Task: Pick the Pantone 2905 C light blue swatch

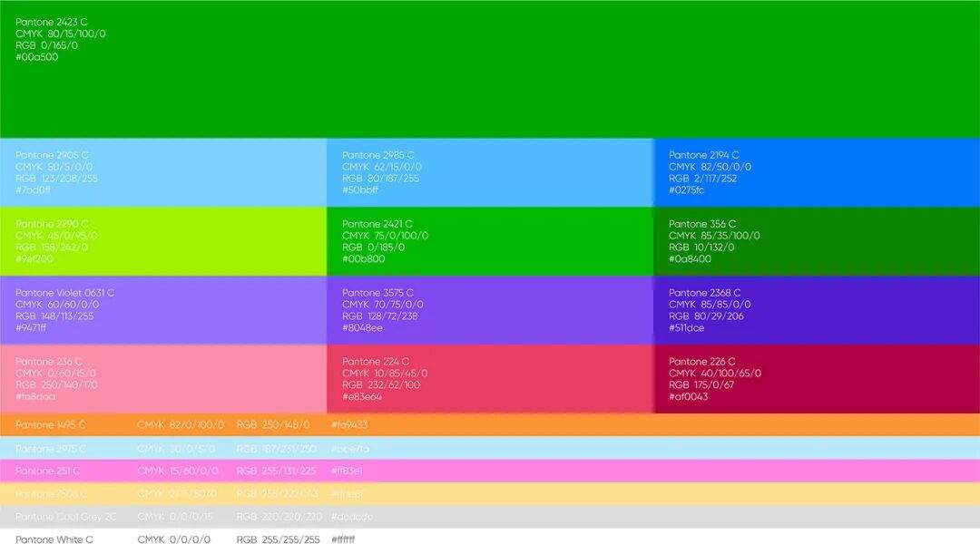Action: click(163, 172)
